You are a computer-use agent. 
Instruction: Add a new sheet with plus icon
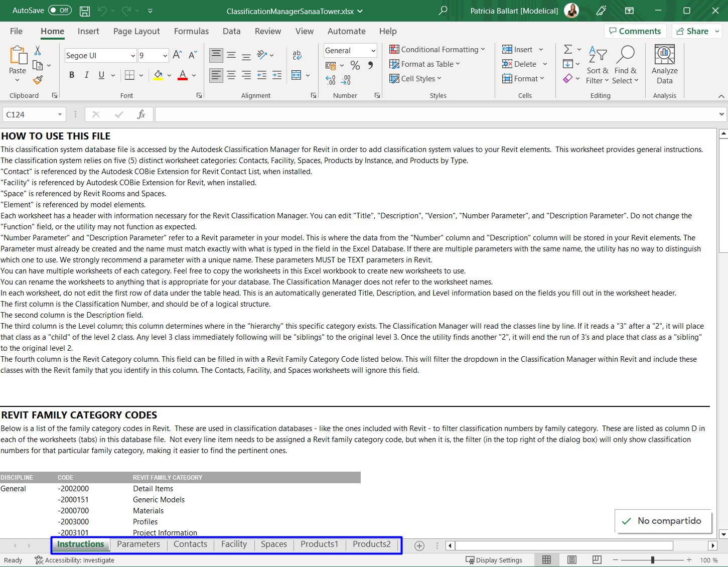pyautogui.click(x=419, y=546)
